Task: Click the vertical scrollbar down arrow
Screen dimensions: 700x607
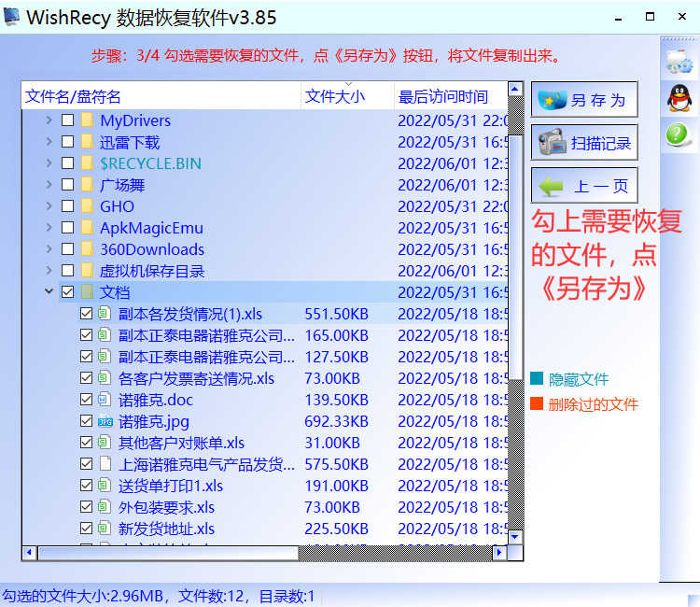Action: (515, 536)
